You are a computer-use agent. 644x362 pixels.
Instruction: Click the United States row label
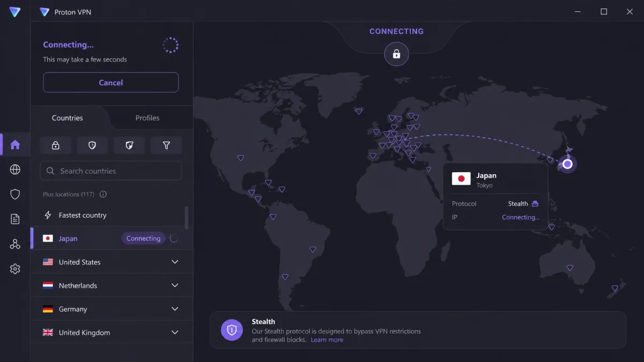tap(79, 262)
